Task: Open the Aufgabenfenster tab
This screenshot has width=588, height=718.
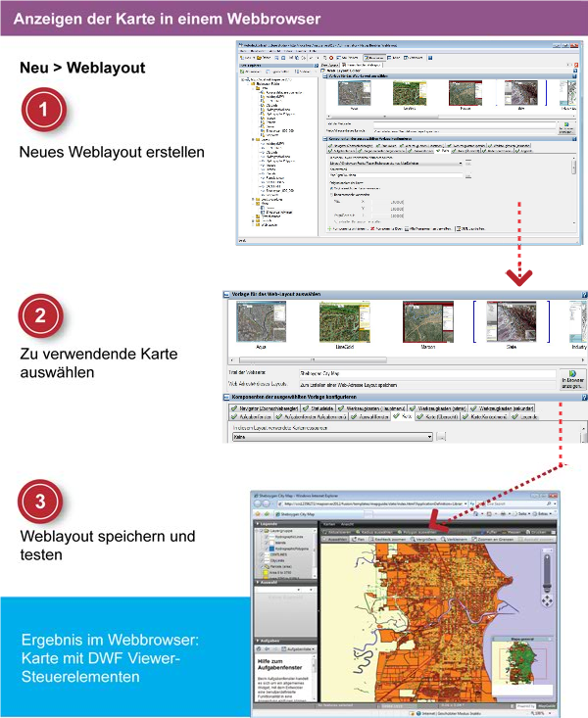Action: point(251,416)
